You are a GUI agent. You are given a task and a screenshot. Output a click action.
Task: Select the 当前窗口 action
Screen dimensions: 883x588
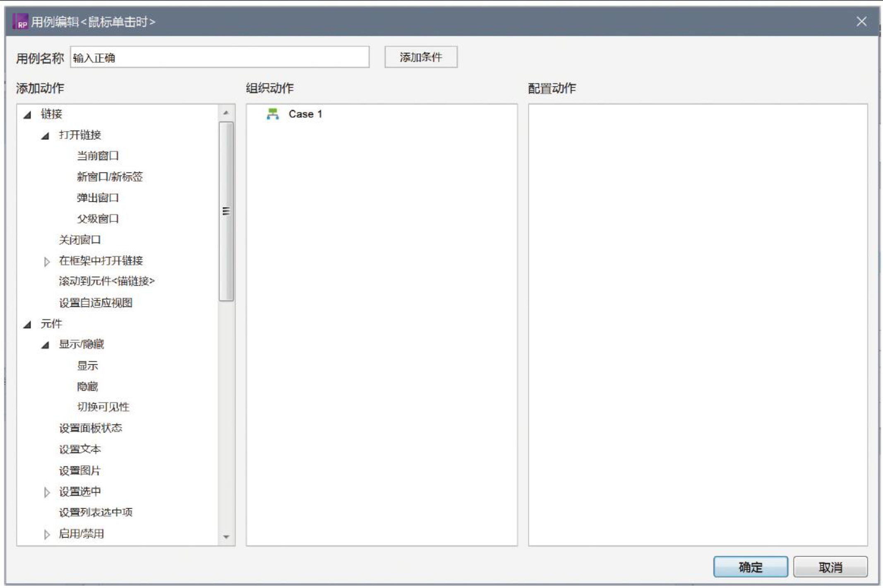point(98,156)
